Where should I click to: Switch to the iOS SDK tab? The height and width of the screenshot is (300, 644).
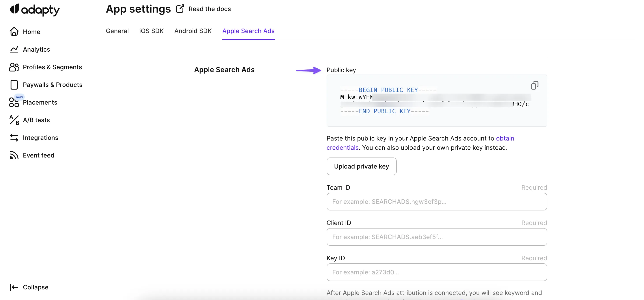click(x=151, y=31)
